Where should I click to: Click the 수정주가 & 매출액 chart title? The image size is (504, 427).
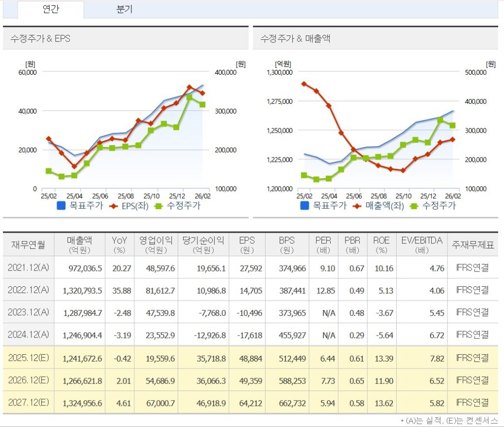(x=295, y=38)
